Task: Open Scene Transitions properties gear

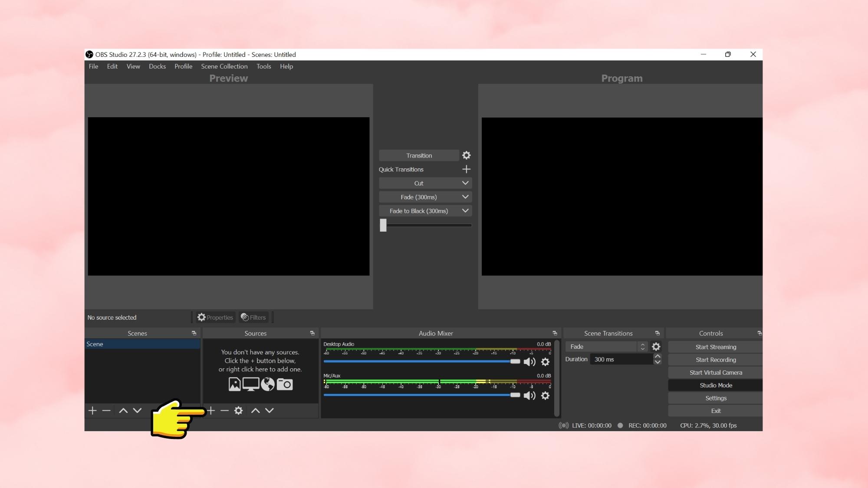Action: pyautogui.click(x=656, y=347)
